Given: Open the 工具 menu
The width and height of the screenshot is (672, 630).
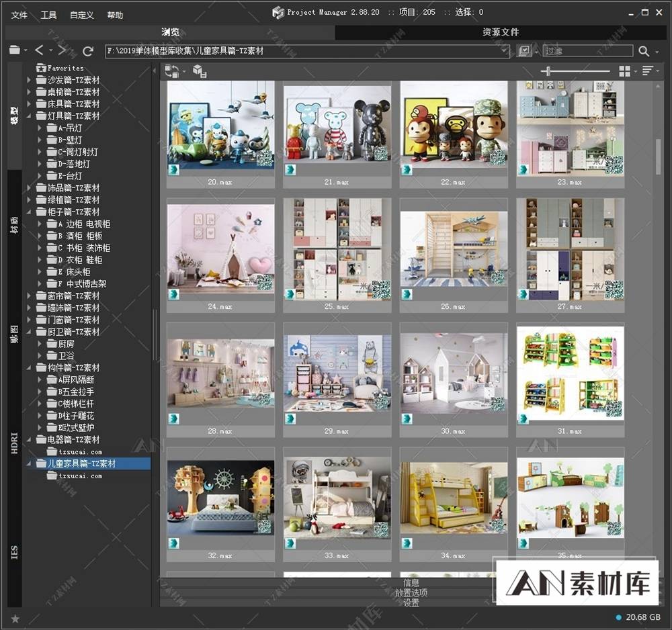Looking at the screenshot, I should [x=48, y=15].
